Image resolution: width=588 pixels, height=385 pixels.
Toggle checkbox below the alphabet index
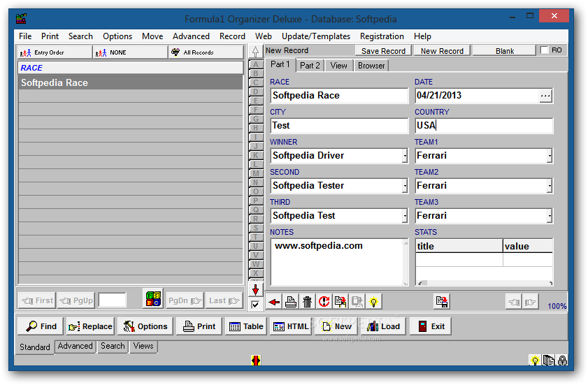coord(255,305)
